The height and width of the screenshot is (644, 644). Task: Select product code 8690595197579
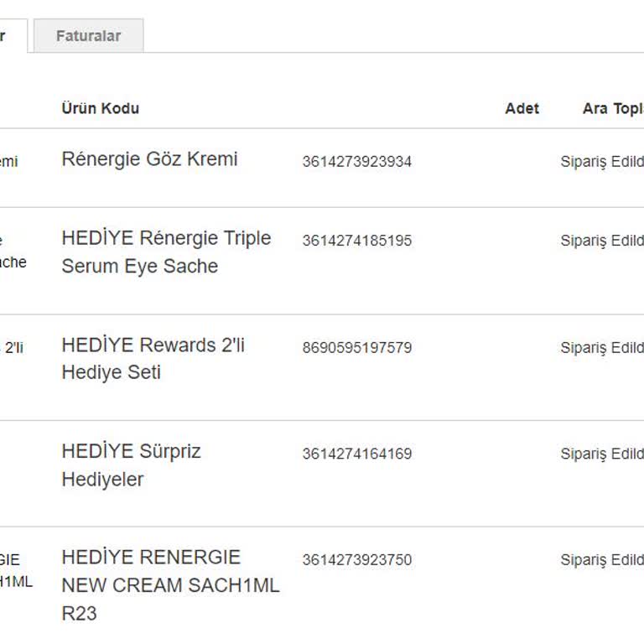click(357, 347)
